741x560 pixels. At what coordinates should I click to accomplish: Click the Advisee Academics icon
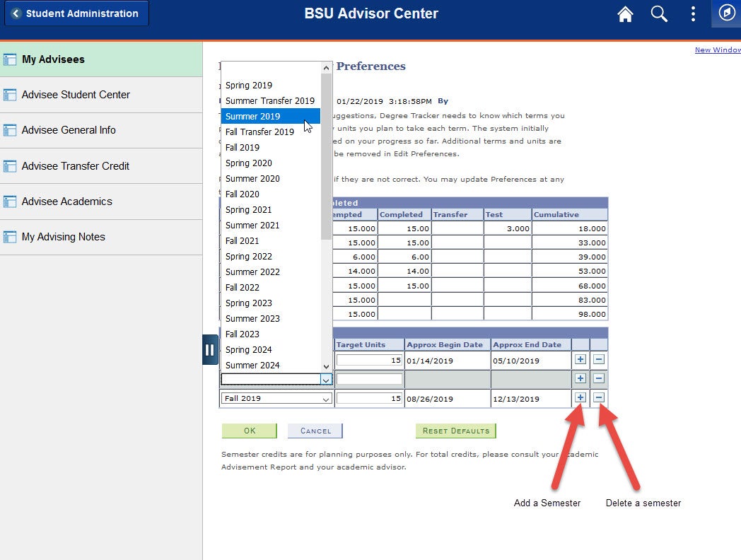10,202
